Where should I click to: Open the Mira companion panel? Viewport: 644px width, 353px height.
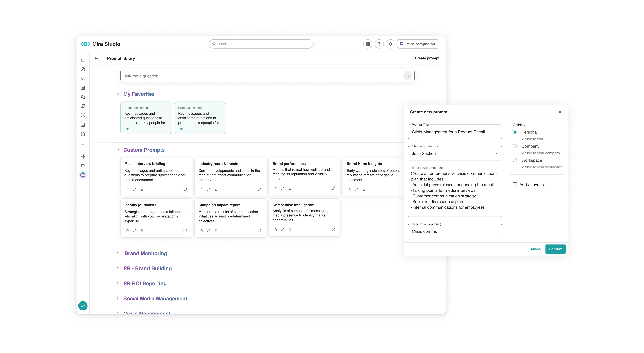click(x=418, y=44)
